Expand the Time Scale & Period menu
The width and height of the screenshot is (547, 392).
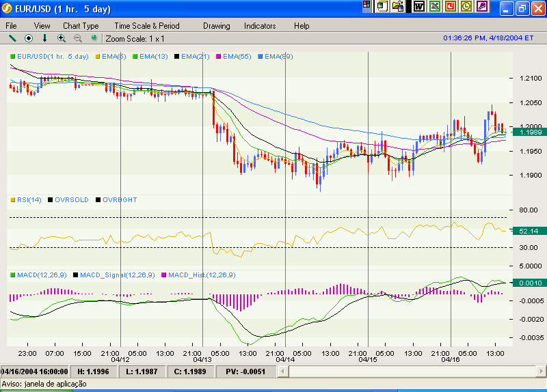pyautogui.click(x=146, y=26)
